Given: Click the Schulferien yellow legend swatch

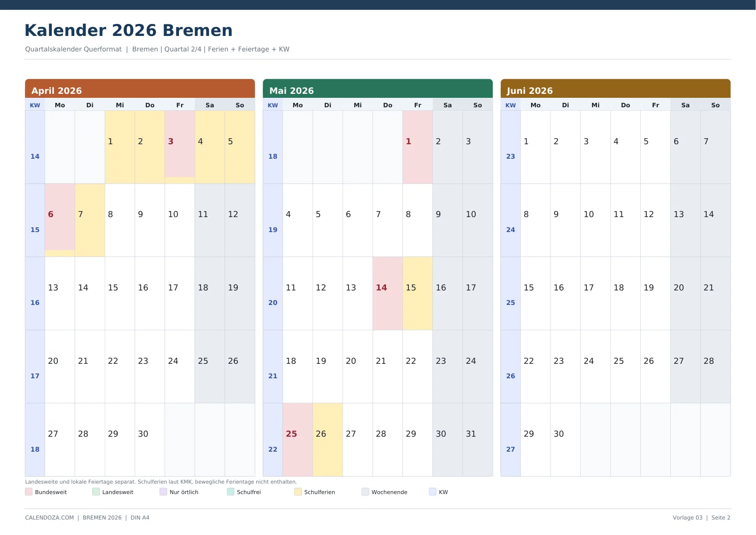Looking at the screenshot, I should coord(298,492).
